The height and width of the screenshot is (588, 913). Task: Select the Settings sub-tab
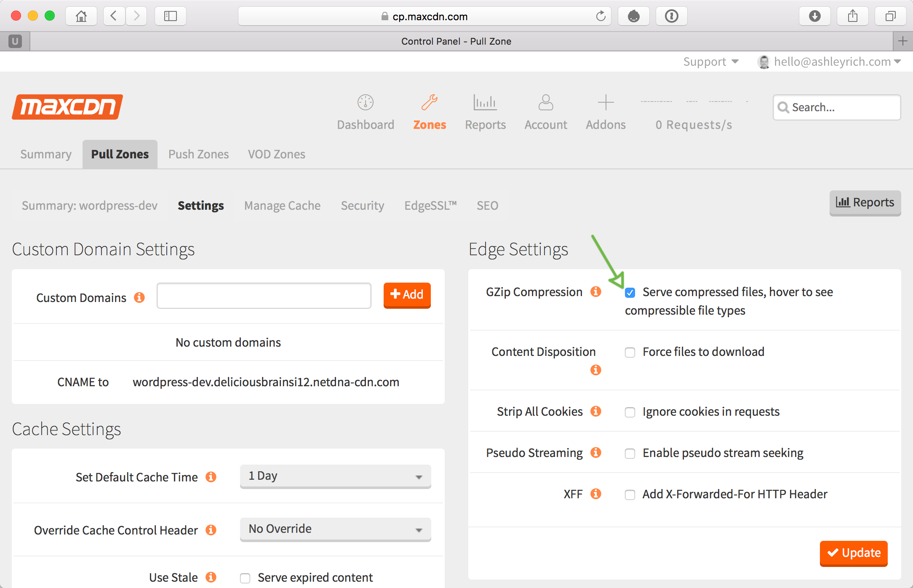(200, 205)
